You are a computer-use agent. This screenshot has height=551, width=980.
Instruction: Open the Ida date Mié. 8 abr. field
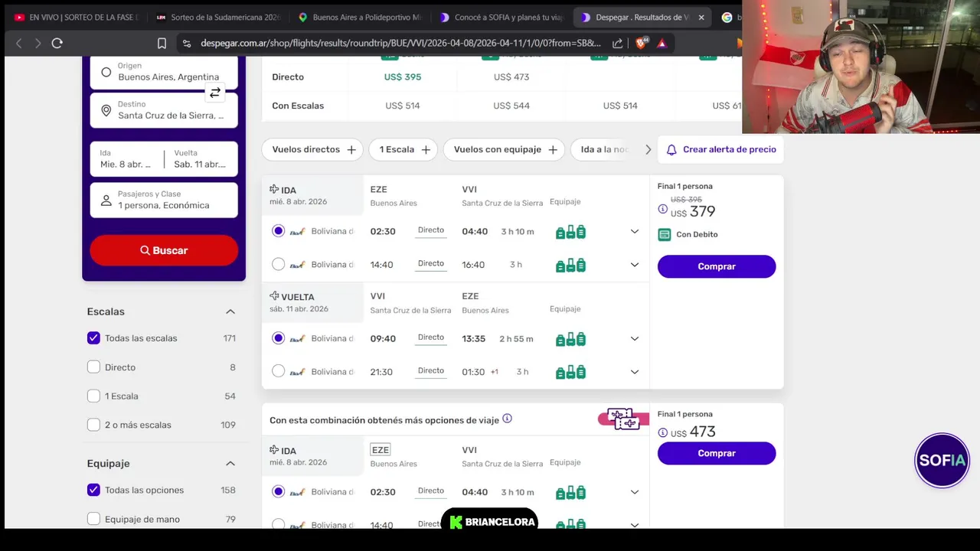126,159
